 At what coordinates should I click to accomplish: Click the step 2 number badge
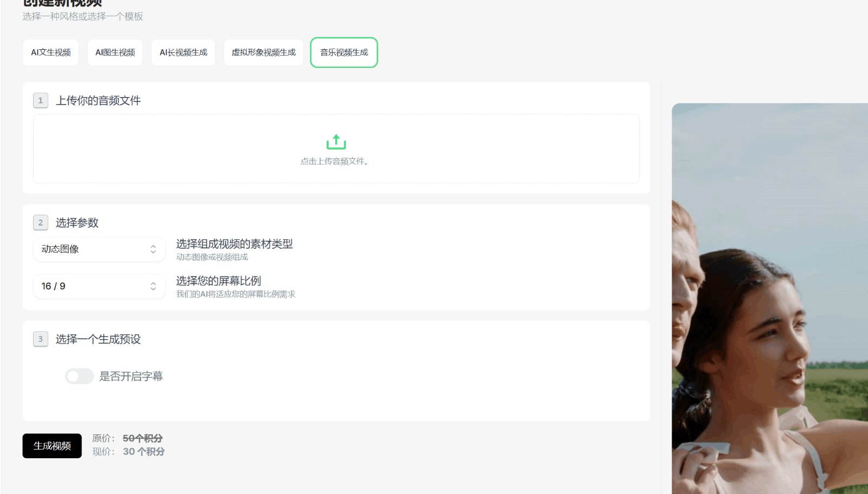pos(41,223)
